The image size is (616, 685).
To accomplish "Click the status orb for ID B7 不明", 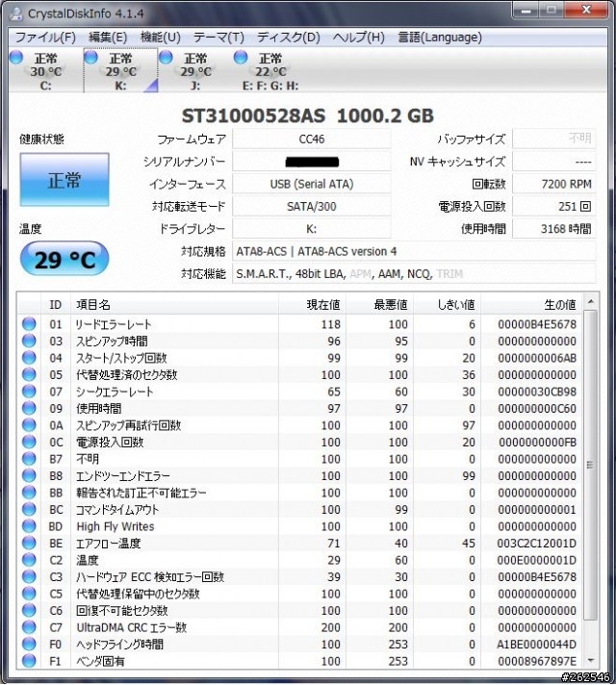I will [x=29, y=459].
